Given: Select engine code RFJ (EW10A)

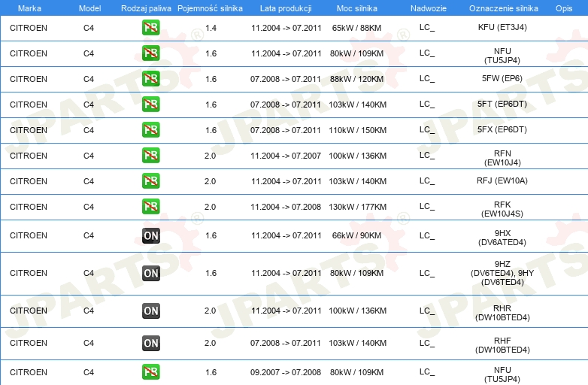Looking at the screenshot, I should (x=502, y=180).
